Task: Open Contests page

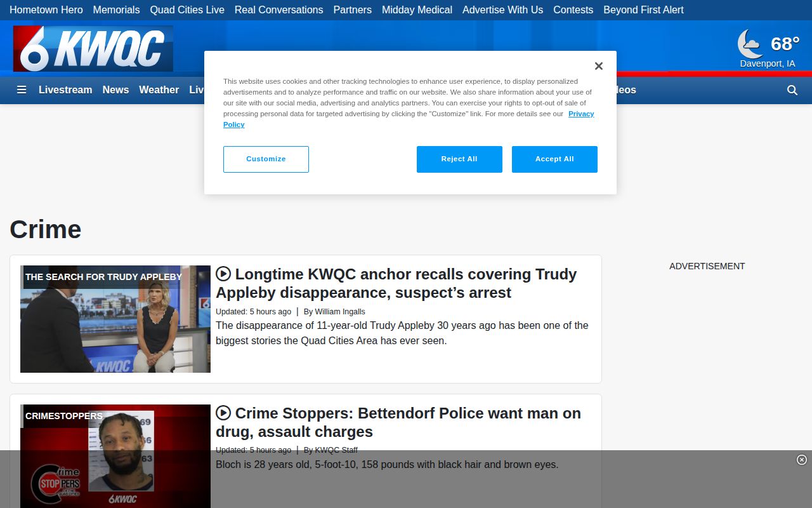Action: tap(573, 10)
